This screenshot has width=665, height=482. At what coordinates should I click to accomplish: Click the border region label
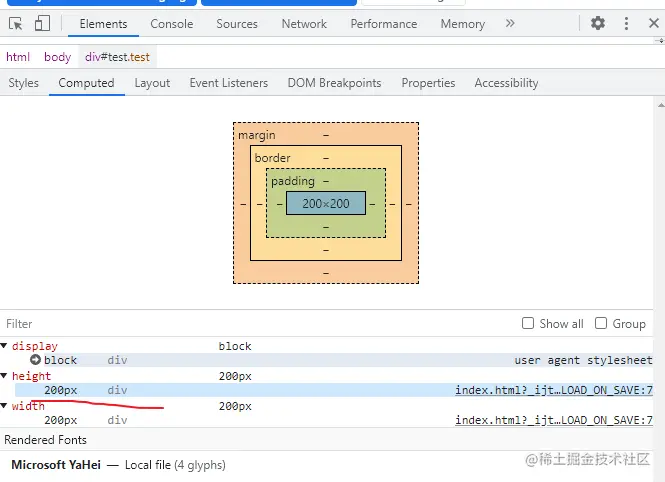point(272,158)
